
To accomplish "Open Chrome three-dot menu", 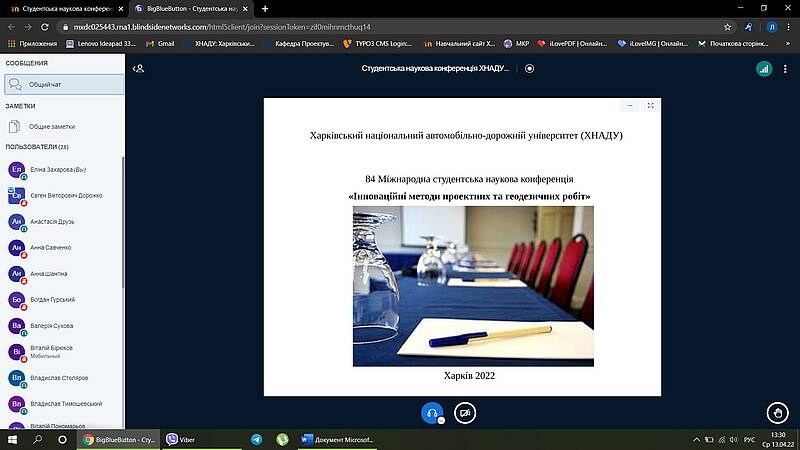I will click(789, 27).
